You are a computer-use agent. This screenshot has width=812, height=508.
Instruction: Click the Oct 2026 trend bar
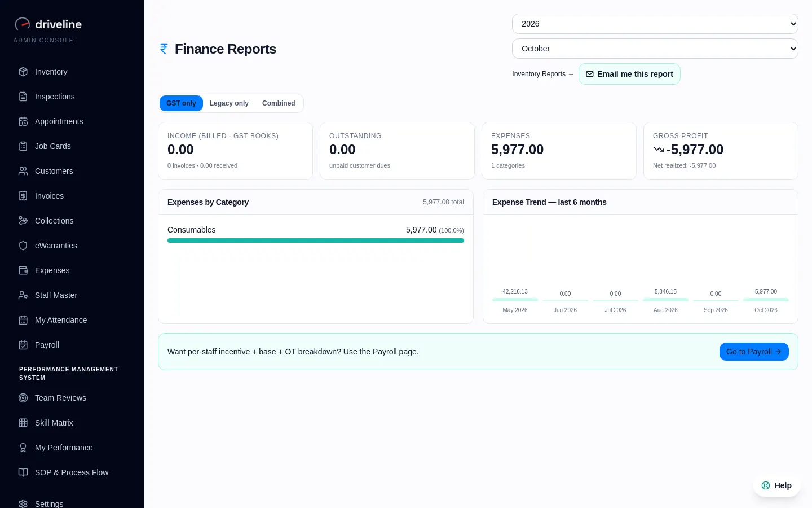[766, 300]
